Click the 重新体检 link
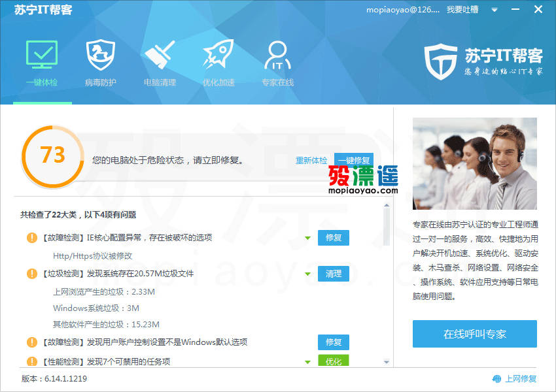 click(x=311, y=161)
